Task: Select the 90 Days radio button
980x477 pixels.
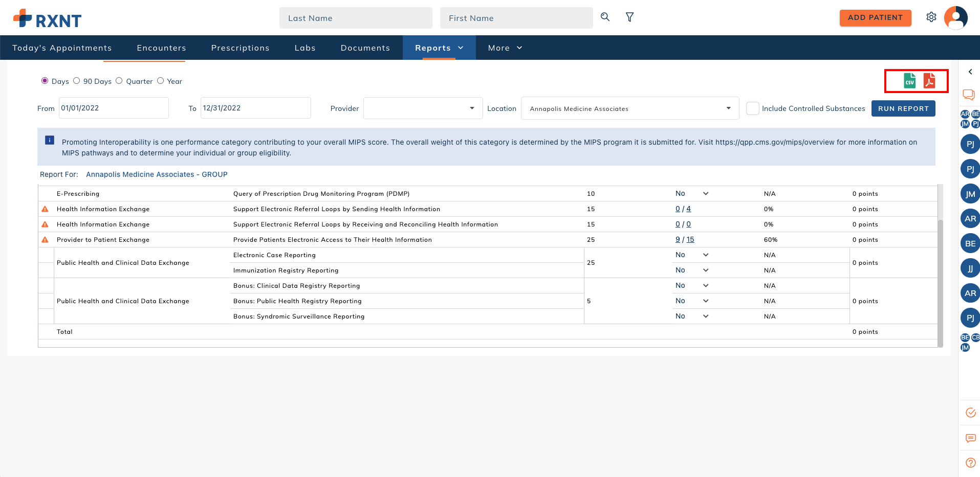Action: coord(77,81)
